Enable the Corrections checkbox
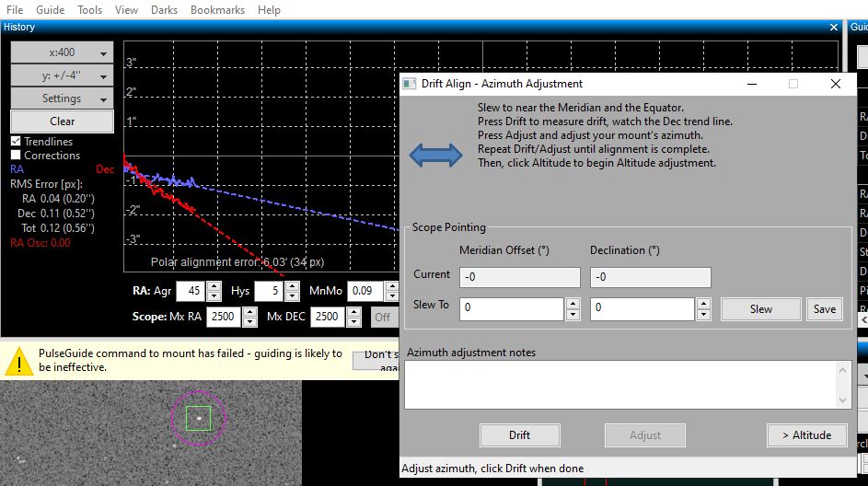 [x=16, y=156]
